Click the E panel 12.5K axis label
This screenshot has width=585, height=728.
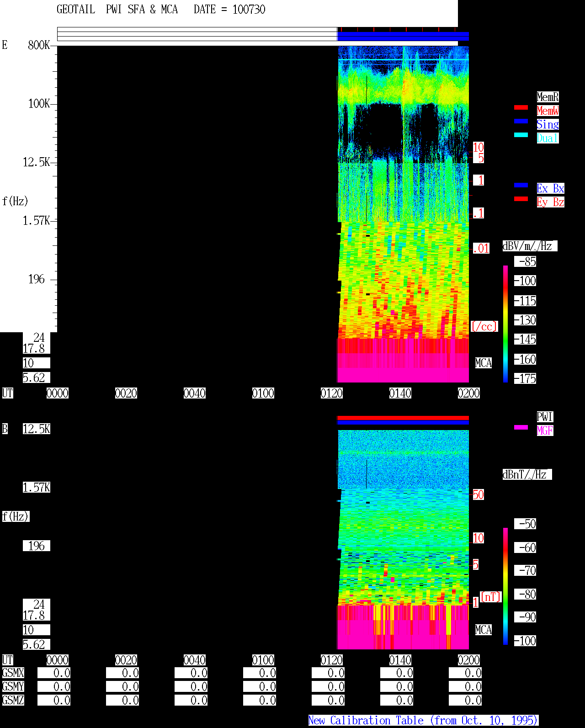click(37, 162)
